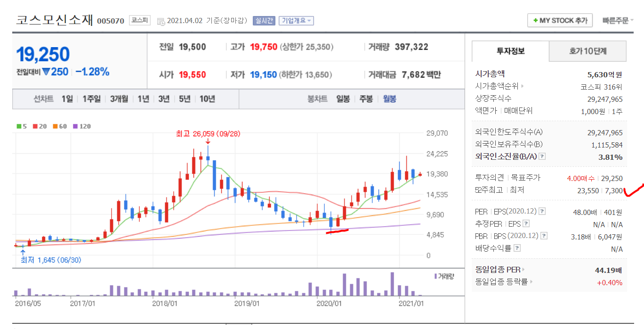Click the 2018/01 chart axis label
This screenshot has width=644, height=329.
165,303
